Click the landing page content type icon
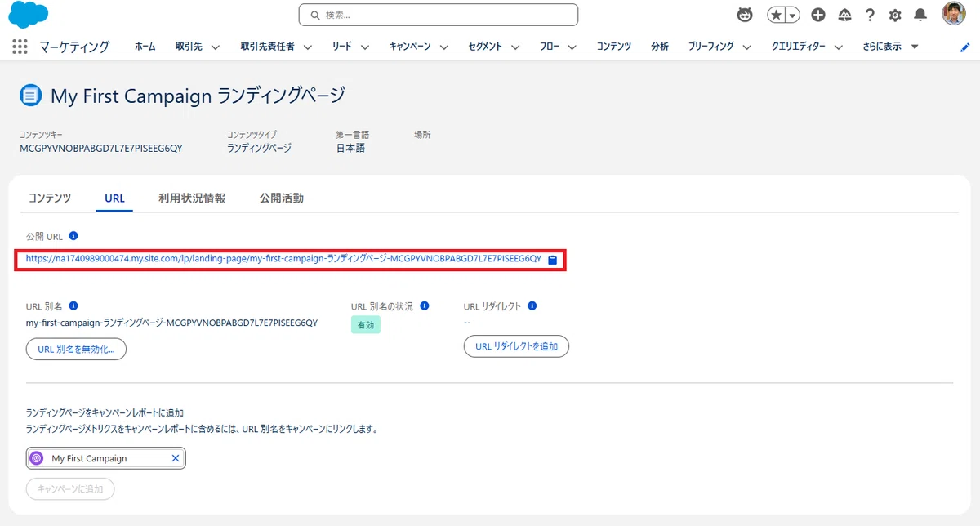 30,96
